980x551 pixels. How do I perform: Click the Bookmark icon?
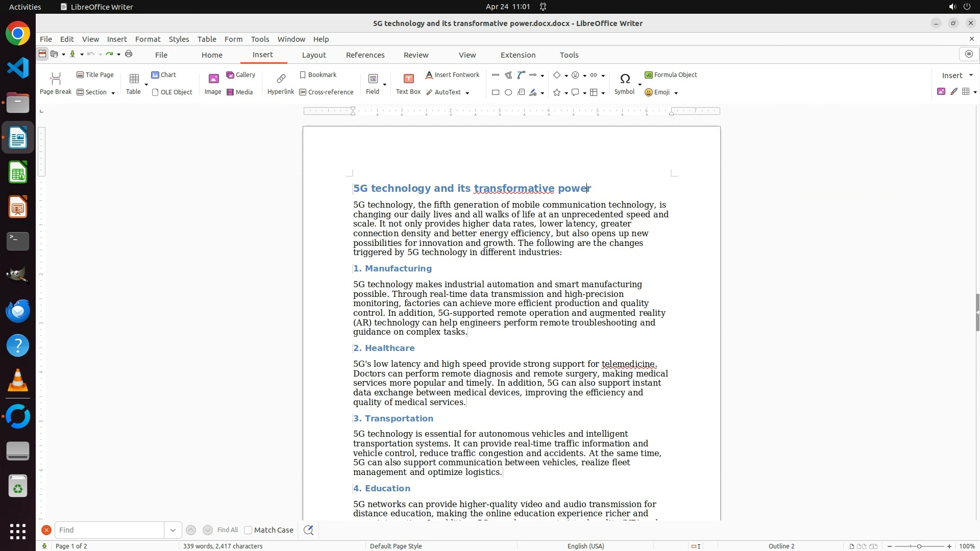303,75
